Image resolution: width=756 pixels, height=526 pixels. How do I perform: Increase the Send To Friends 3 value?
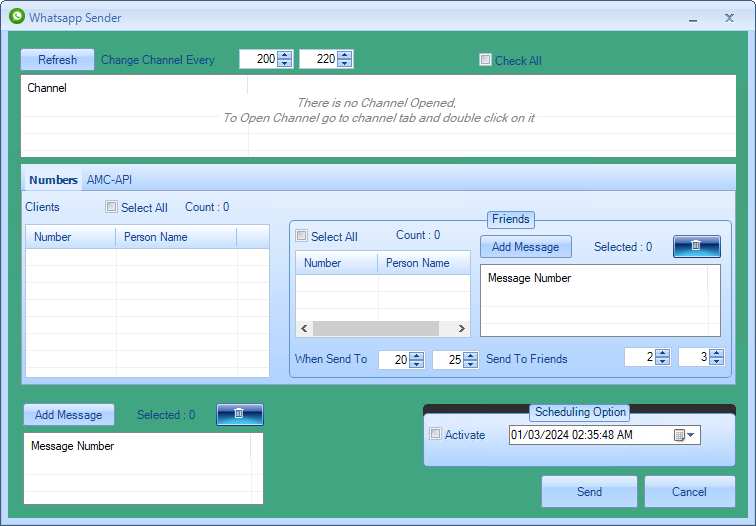pyautogui.click(x=717, y=352)
